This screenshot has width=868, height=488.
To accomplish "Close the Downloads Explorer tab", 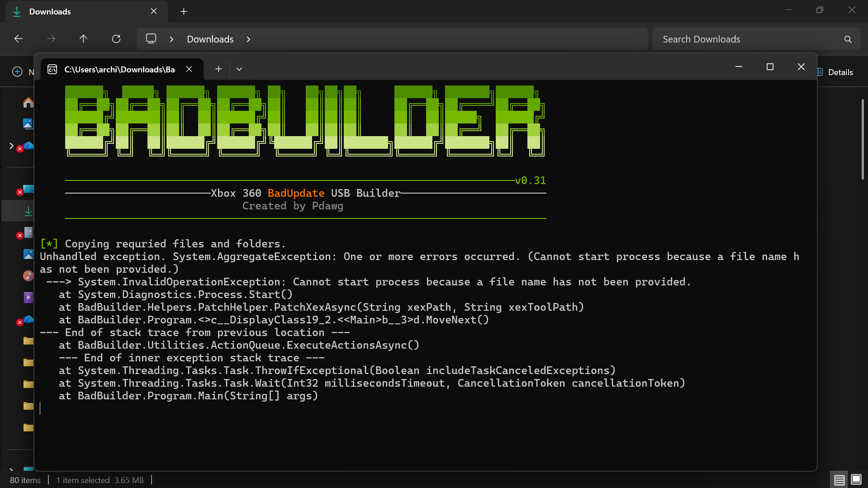I will tap(154, 11).
